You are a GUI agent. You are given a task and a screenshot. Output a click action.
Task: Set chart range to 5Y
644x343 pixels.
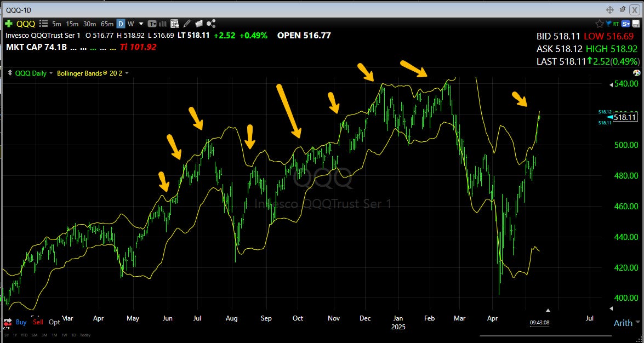pos(6,335)
